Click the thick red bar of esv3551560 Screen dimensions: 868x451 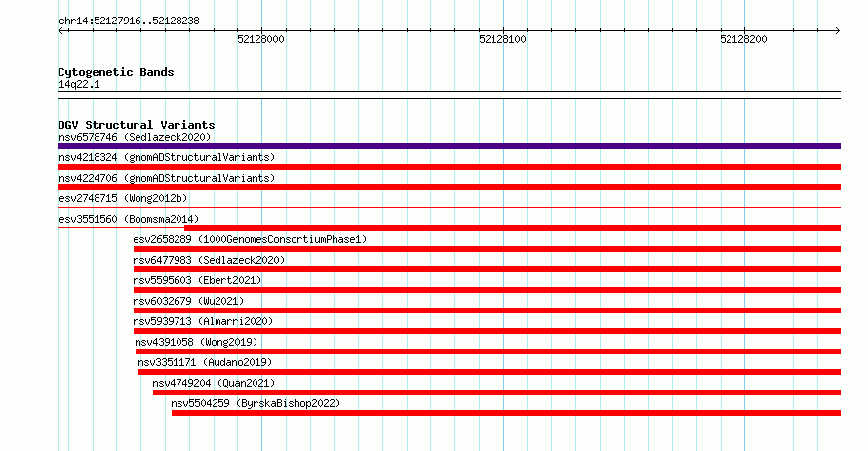(513, 228)
